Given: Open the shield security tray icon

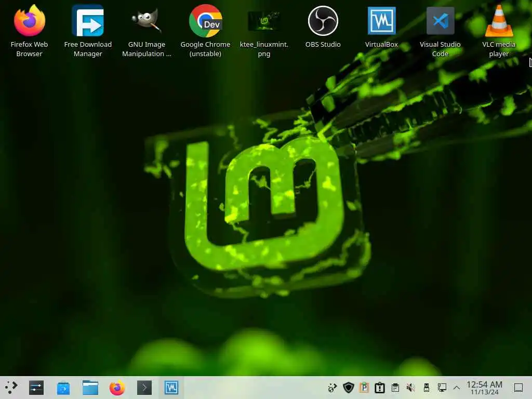Looking at the screenshot, I should 349,388.
